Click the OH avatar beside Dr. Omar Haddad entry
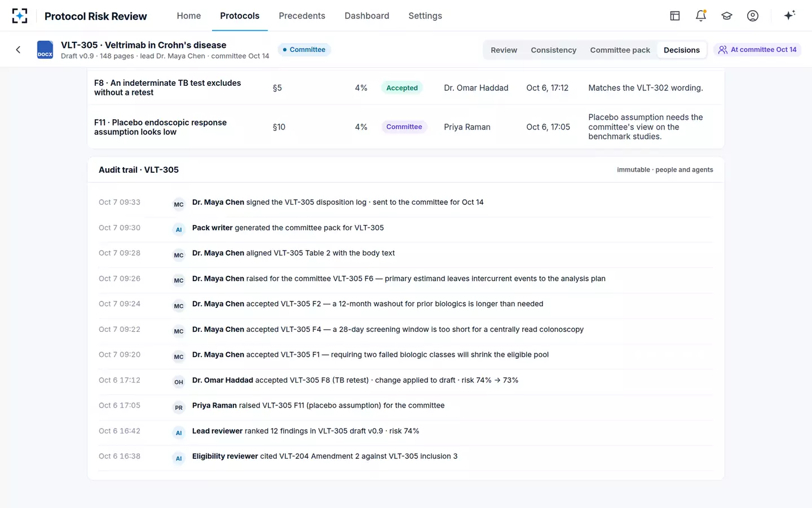This screenshot has width=812, height=508. point(179,382)
